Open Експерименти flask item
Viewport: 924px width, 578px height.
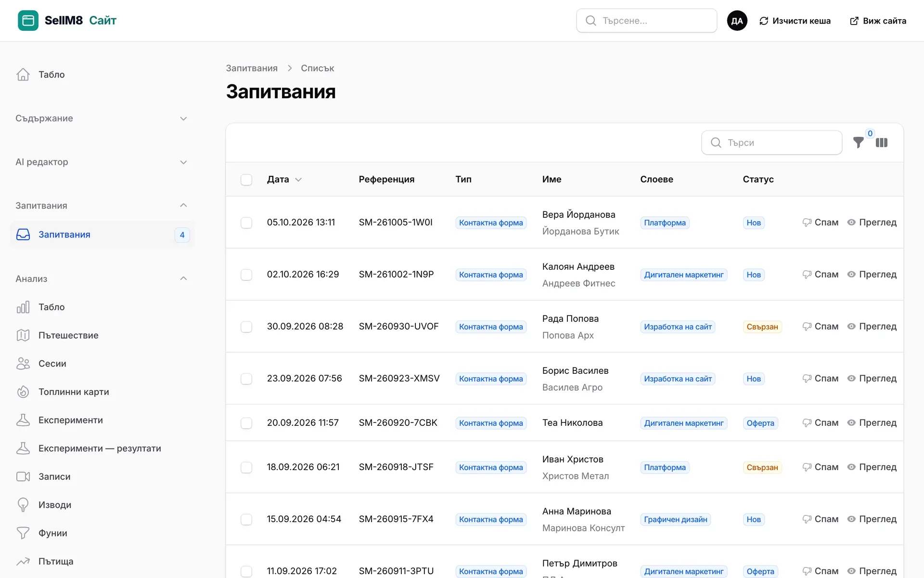(102, 420)
